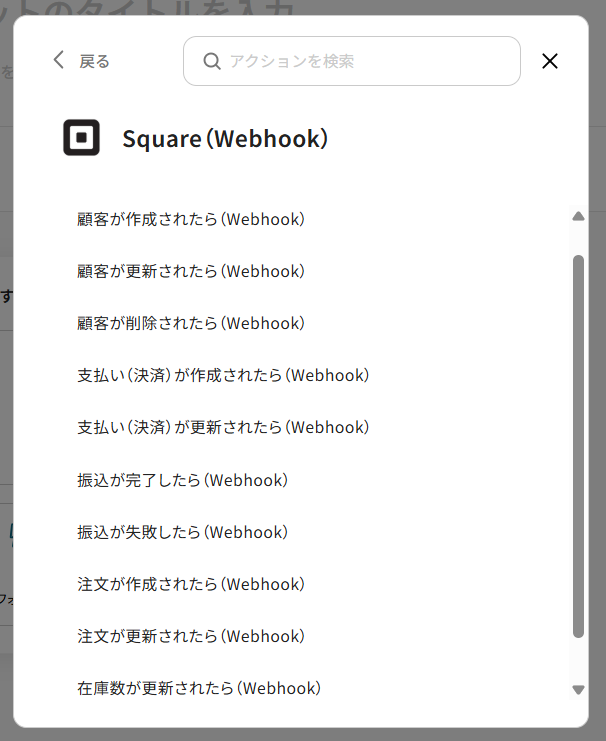
Task: Select 注文が更新されたら(Webhook)
Action: click(191, 636)
